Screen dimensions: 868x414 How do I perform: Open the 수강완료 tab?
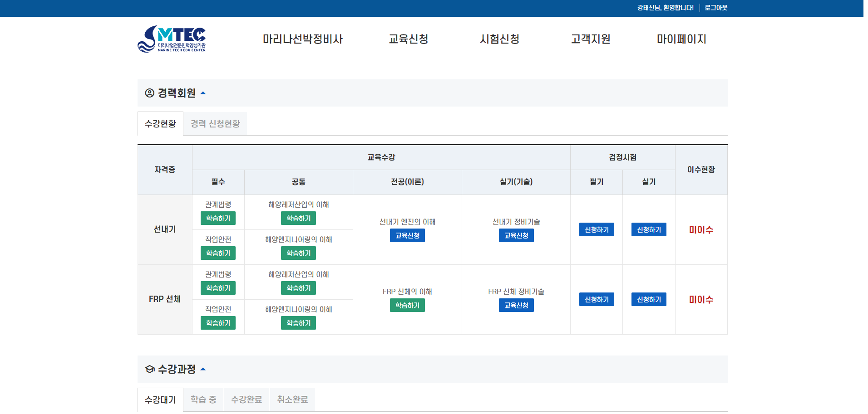tap(247, 399)
